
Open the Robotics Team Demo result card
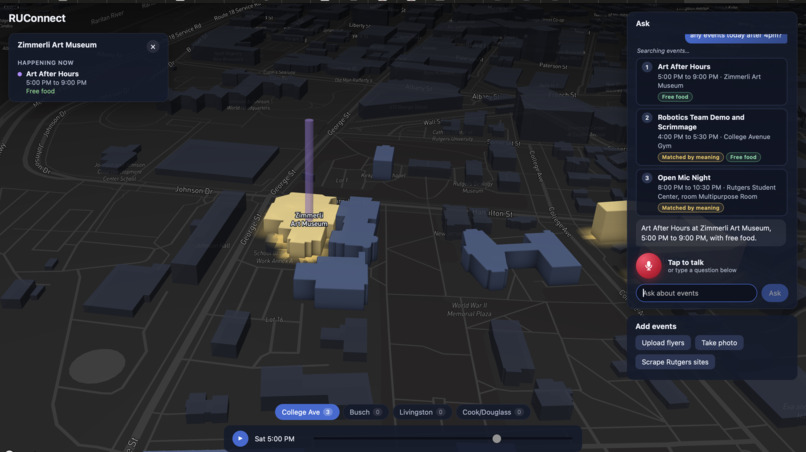pos(711,137)
